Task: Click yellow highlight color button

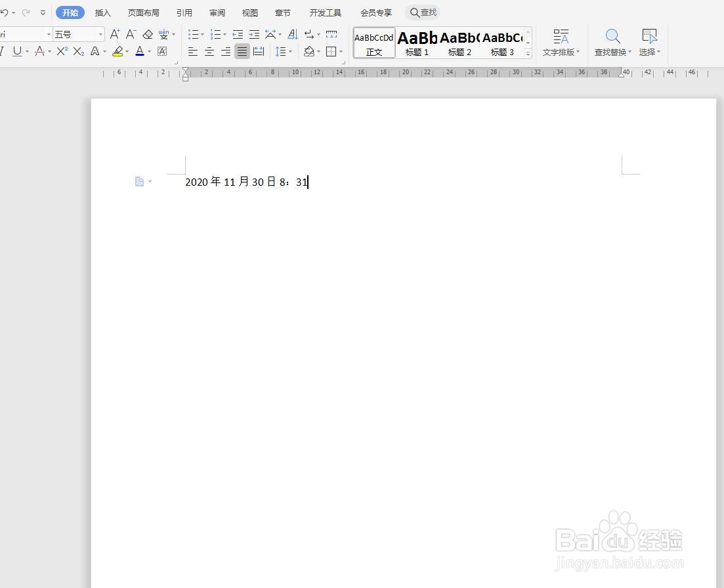Action: pos(117,51)
